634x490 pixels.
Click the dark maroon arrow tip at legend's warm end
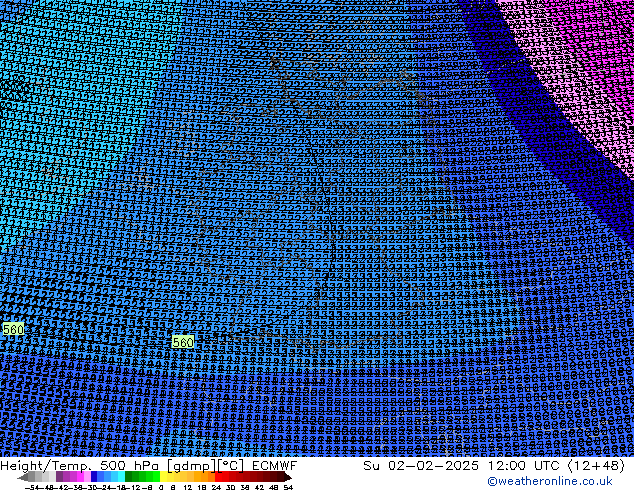pos(288,477)
